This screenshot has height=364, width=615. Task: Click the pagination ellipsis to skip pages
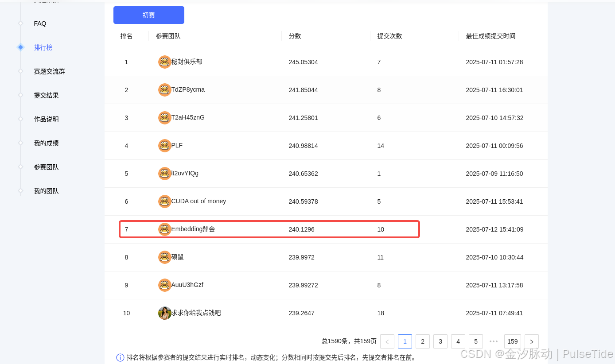494,341
